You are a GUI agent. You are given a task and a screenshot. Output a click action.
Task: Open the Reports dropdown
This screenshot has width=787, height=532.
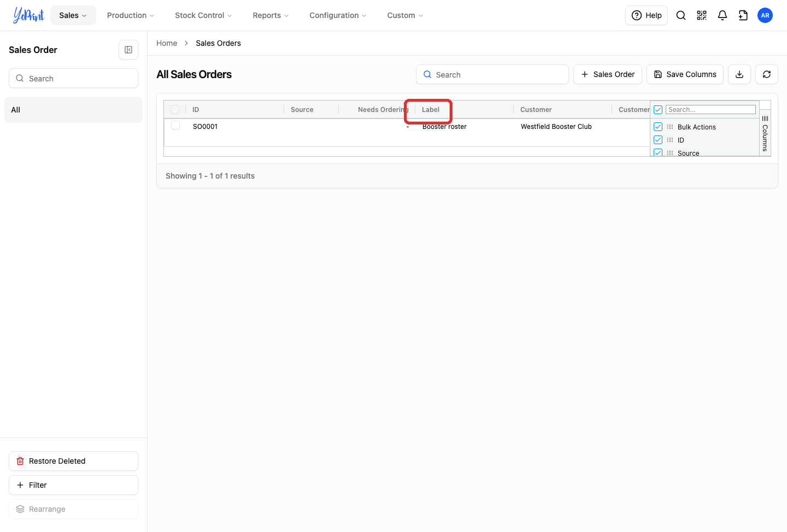271,15
